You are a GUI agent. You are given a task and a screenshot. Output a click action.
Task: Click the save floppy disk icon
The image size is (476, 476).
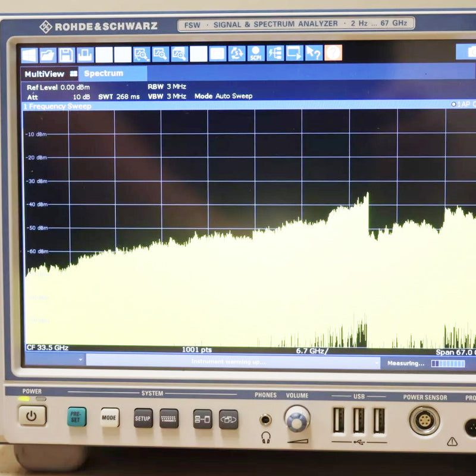tap(67, 55)
